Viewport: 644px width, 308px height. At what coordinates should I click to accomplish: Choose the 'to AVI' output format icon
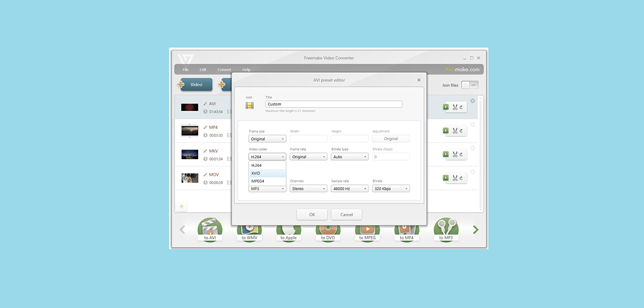tap(210, 230)
